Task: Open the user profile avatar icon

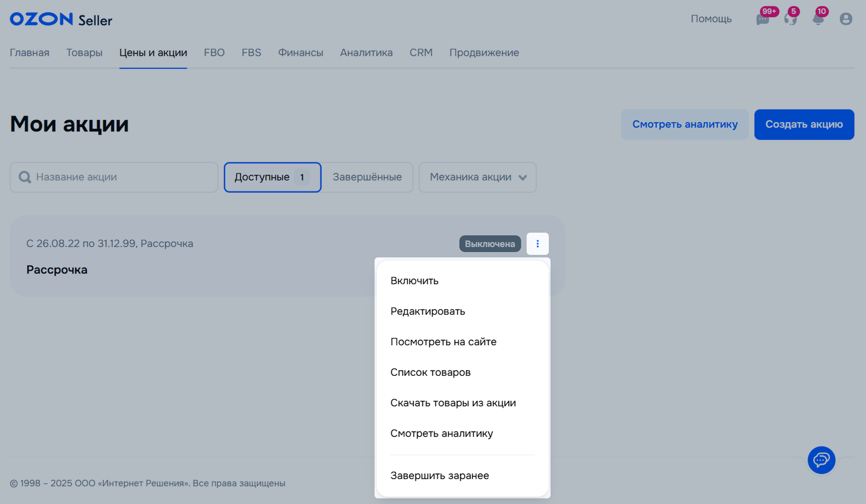Action: (x=846, y=19)
